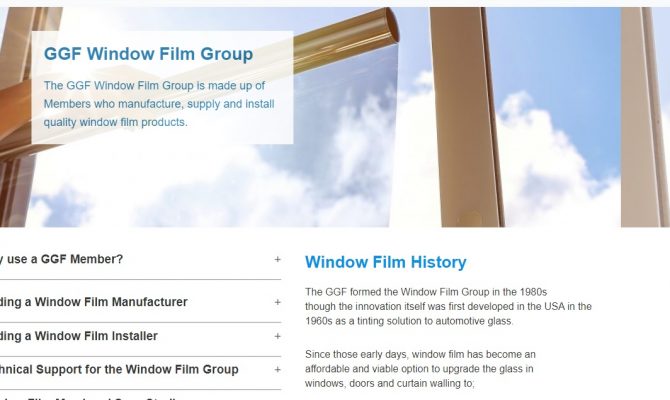Click the 'Window Film History' heading
This screenshot has width=670, height=400.
click(x=385, y=262)
